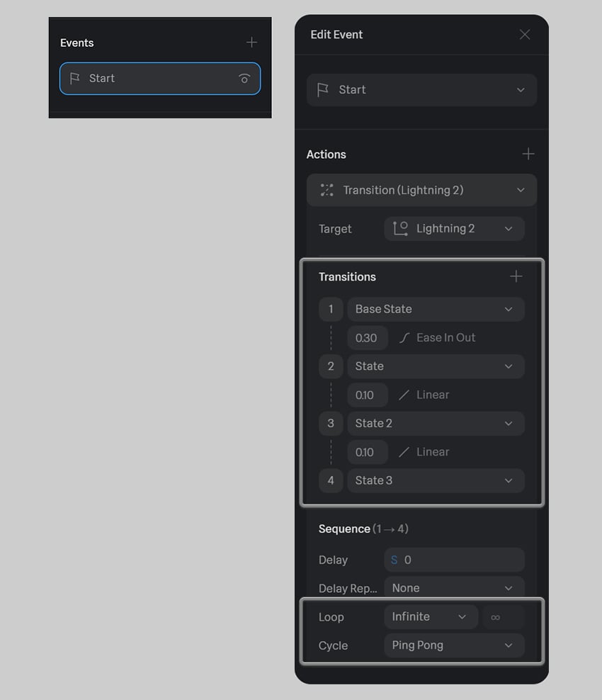Viewport: 602px width, 700px height.
Task: Click the Delay input field
Action: point(454,560)
